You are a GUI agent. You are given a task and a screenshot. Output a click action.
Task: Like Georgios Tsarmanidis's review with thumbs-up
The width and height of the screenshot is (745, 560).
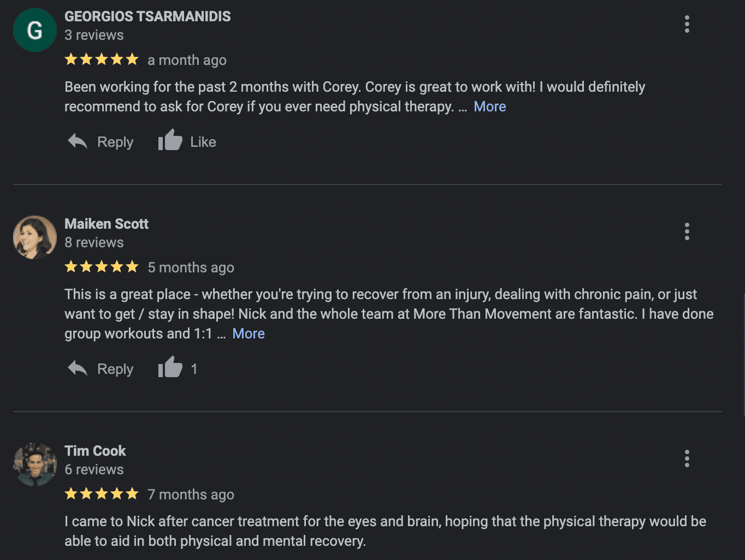(x=170, y=141)
